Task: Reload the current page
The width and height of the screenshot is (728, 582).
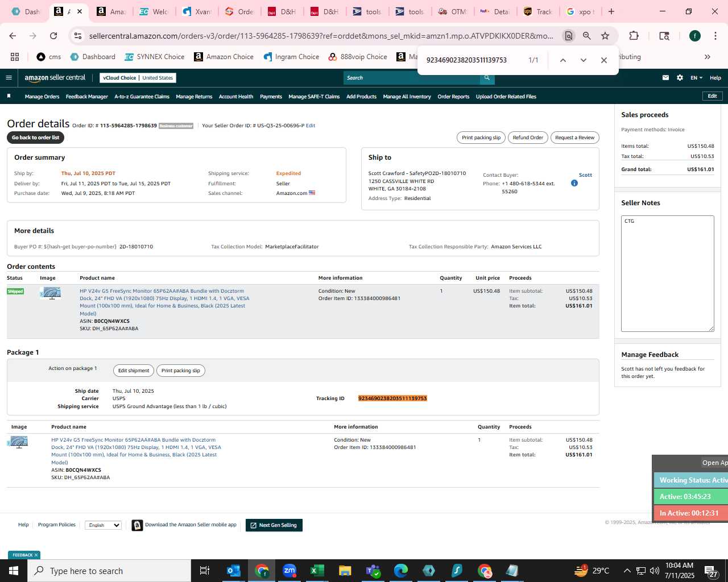Action: 53,36
